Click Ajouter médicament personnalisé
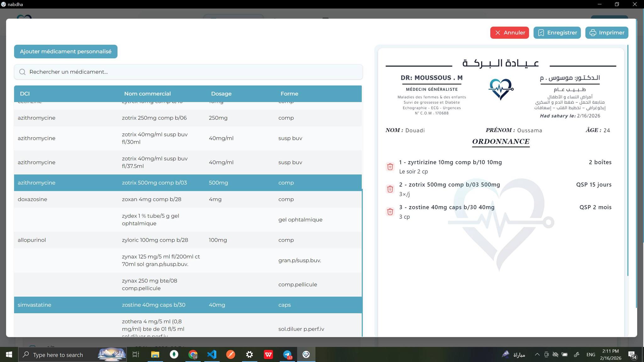The width and height of the screenshot is (644, 362). (66, 51)
